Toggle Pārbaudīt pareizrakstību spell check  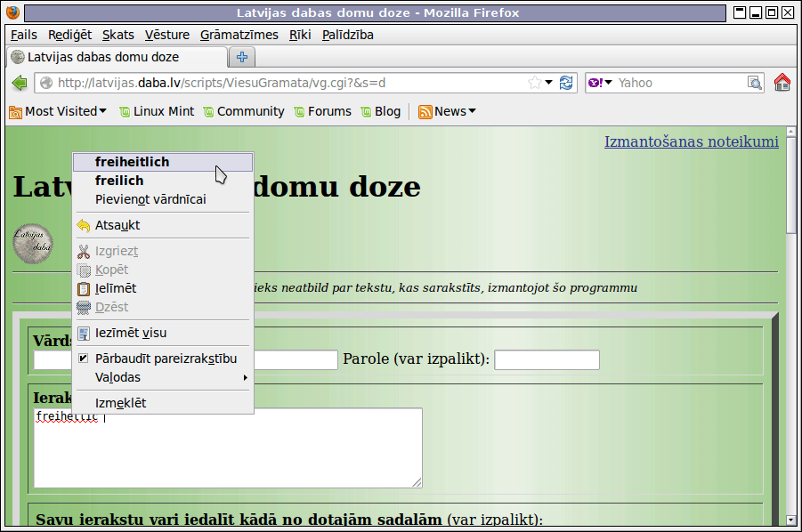pos(163,359)
